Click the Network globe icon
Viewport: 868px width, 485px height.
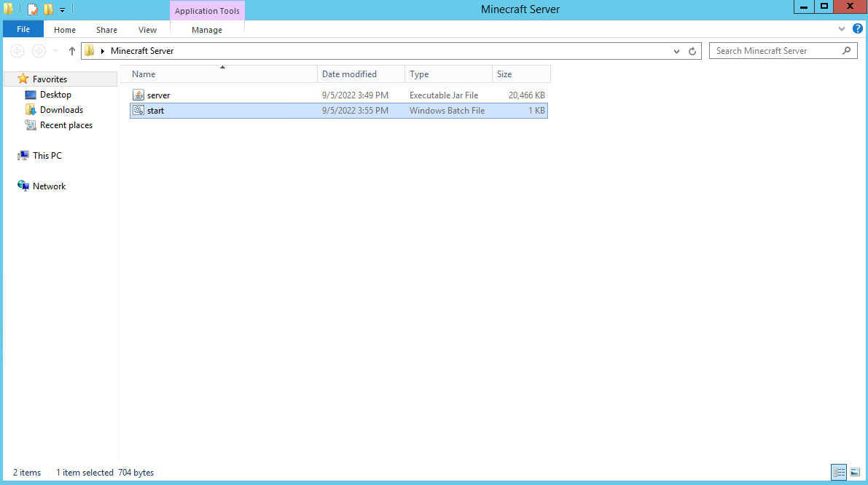(23, 186)
